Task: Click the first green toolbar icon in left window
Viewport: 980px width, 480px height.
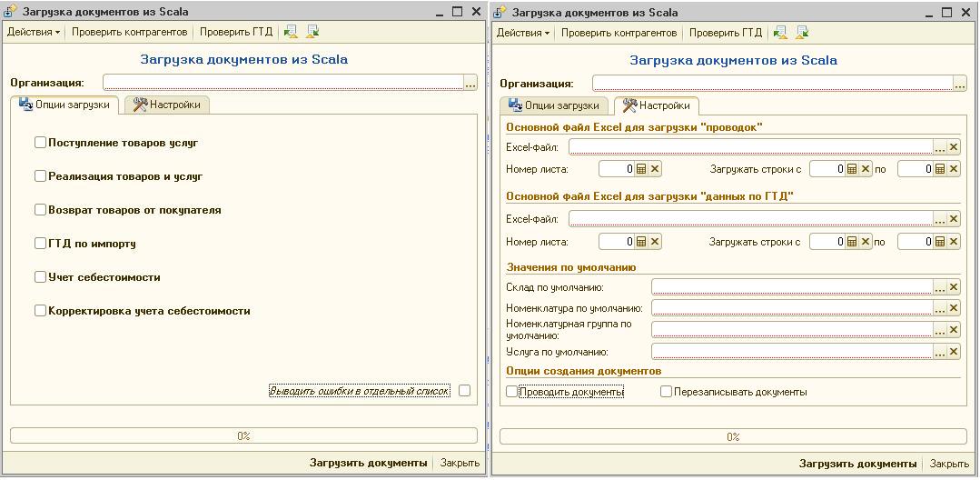Action: (x=290, y=32)
